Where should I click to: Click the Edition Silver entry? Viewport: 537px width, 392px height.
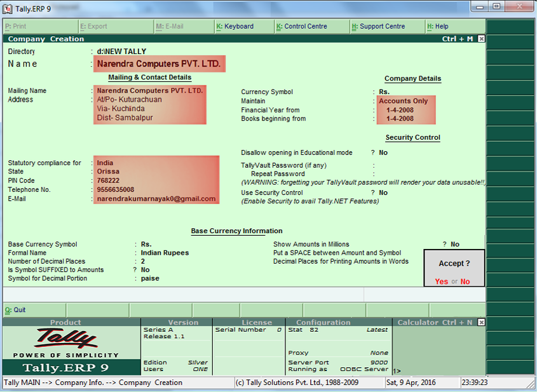[x=175, y=363]
